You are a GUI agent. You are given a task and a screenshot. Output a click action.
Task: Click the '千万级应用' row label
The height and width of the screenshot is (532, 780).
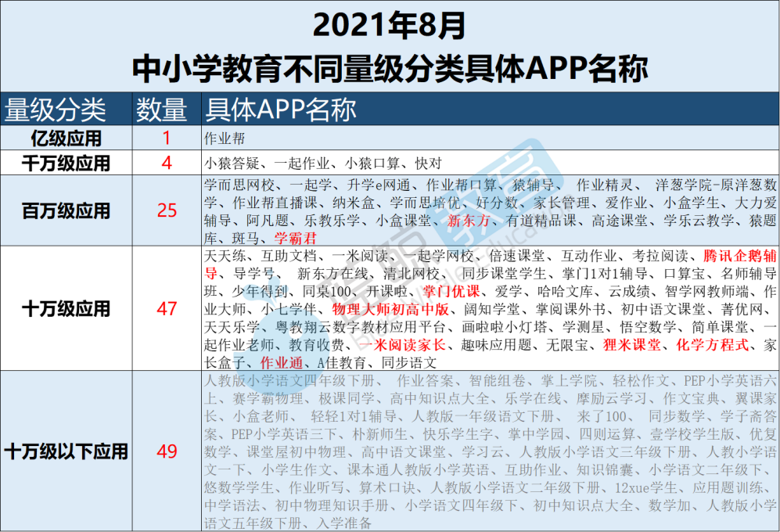(66, 163)
